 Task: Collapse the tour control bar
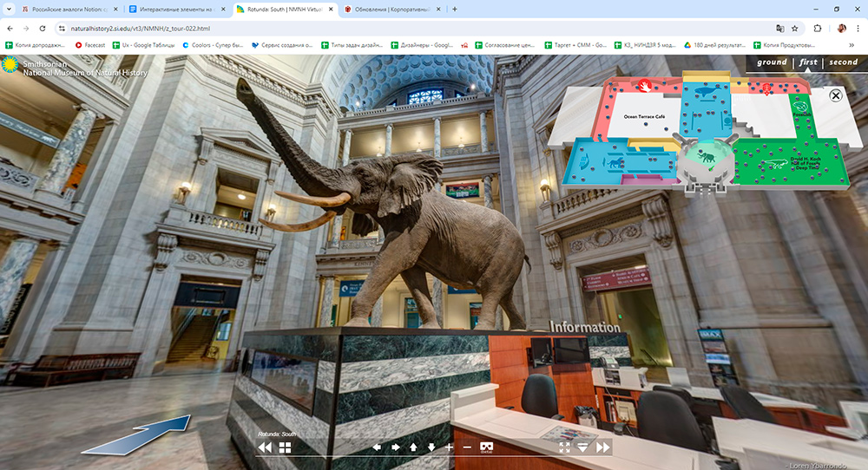583,447
